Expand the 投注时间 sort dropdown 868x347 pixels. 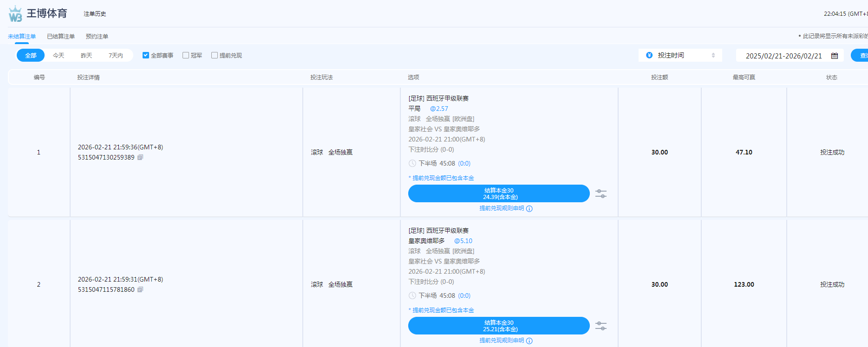tap(680, 55)
